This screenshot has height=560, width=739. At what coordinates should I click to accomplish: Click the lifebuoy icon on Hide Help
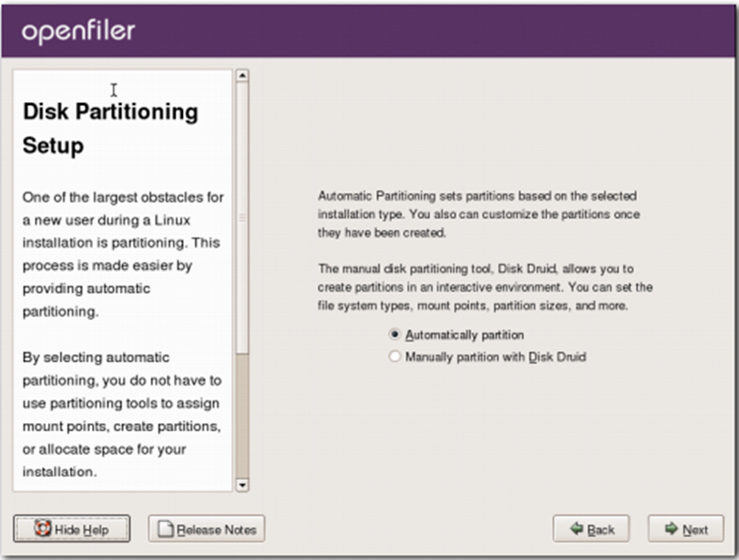click(x=42, y=528)
